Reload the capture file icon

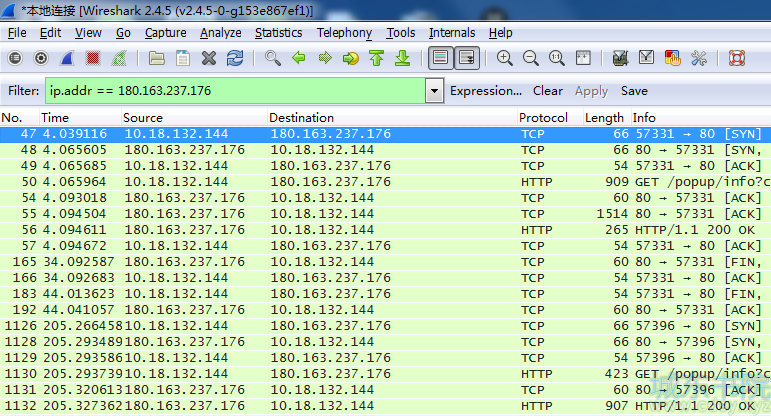(235, 59)
